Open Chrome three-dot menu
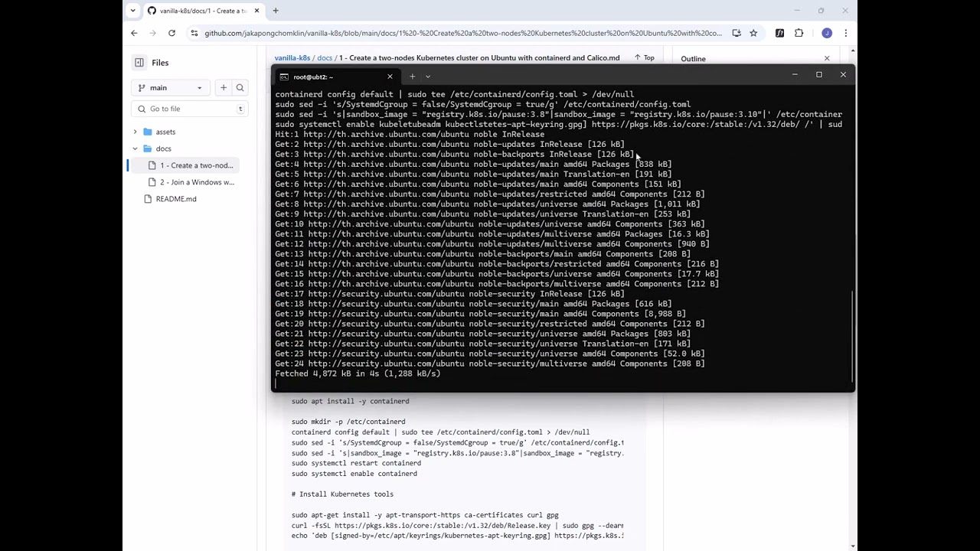The height and width of the screenshot is (551, 980). [845, 33]
